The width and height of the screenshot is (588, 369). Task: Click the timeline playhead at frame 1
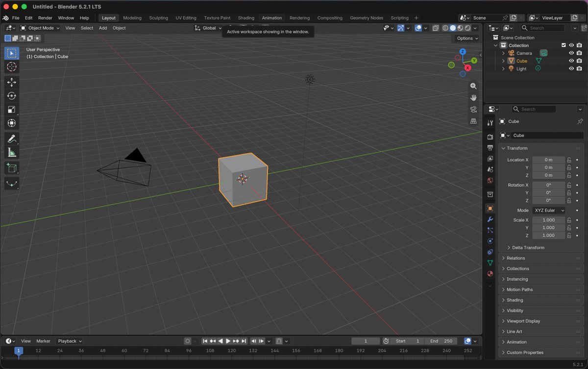pyautogui.click(x=19, y=351)
